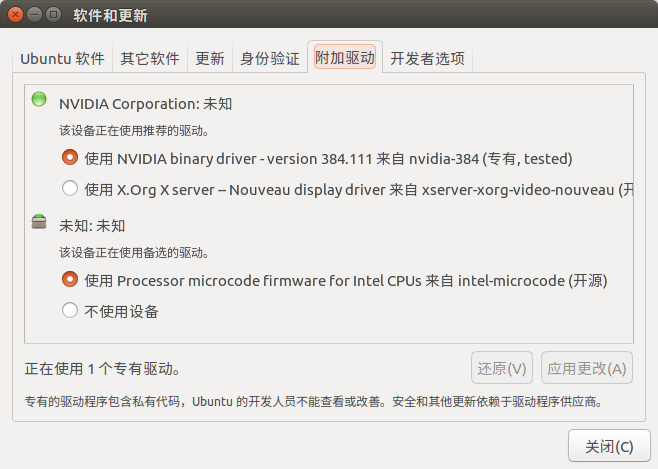The image size is (658, 469).
Task: Click the green NVIDIA device status icon
Action: (x=39, y=99)
